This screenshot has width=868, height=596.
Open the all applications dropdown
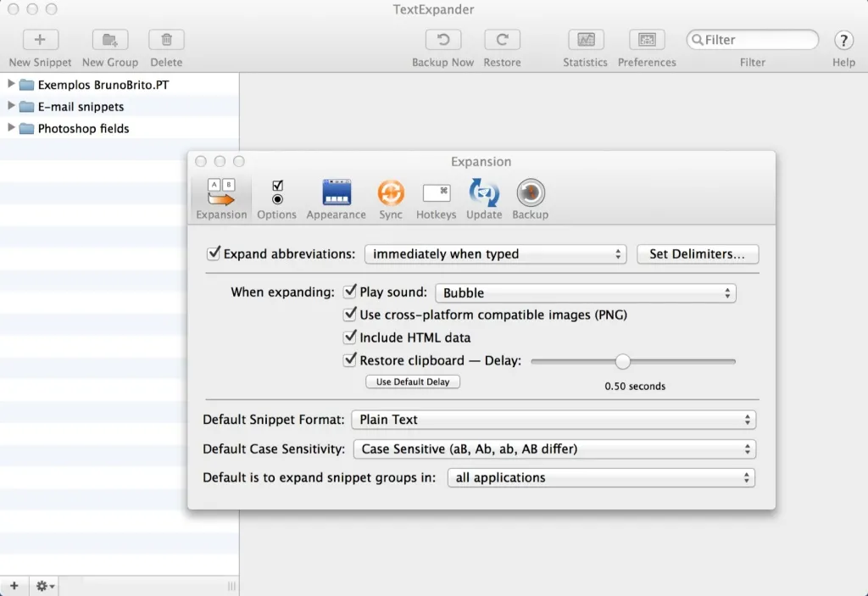[x=601, y=477]
